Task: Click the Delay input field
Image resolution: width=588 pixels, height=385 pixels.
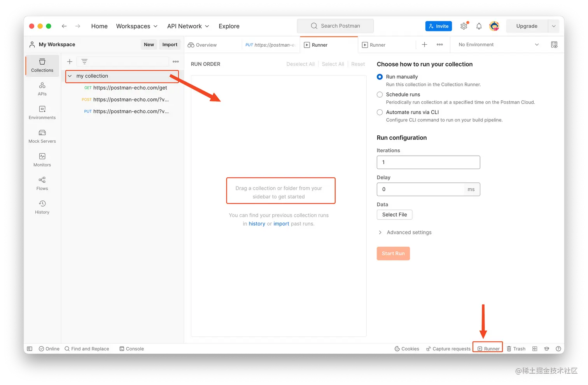Action: 420,189
